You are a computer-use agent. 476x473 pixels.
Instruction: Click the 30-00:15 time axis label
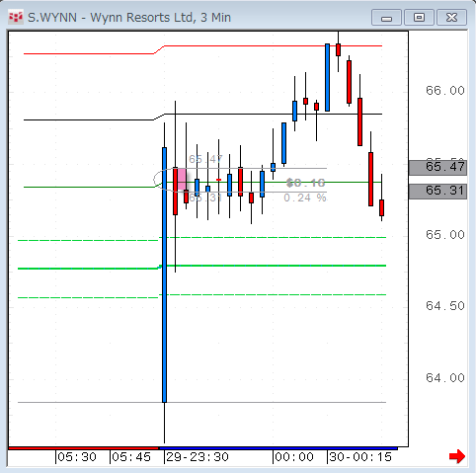click(360, 457)
